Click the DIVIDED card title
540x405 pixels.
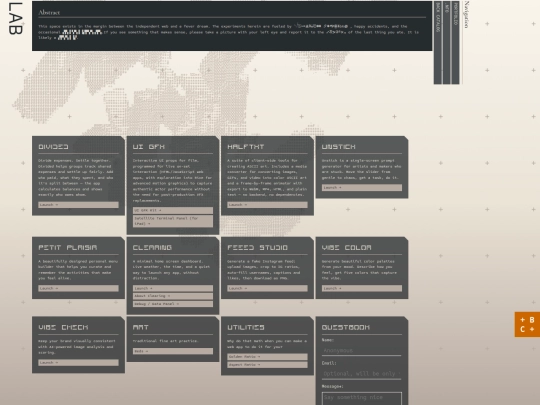pos(53,147)
